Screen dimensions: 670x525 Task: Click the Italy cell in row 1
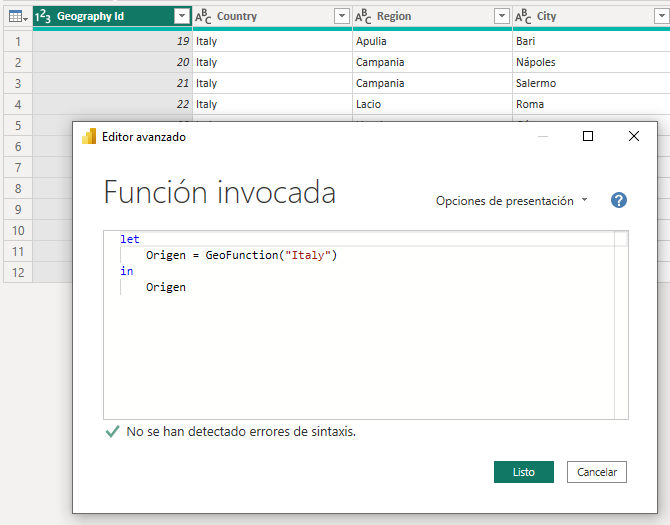[x=272, y=41]
